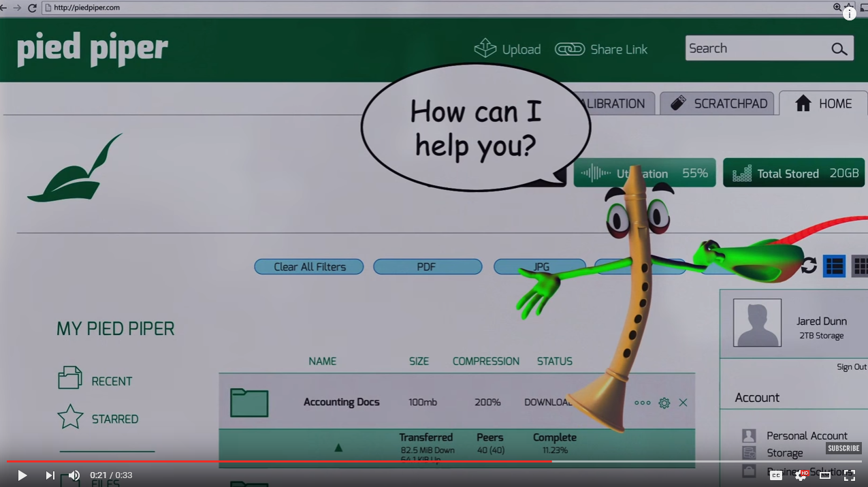Open gear settings for Accounting Docs
Image resolution: width=868 pixels, height=487 pixels.
coord(664,403)
